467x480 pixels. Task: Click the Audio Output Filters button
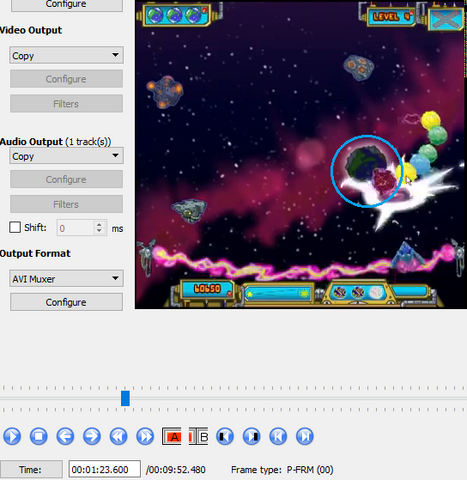tap(66, 204)
